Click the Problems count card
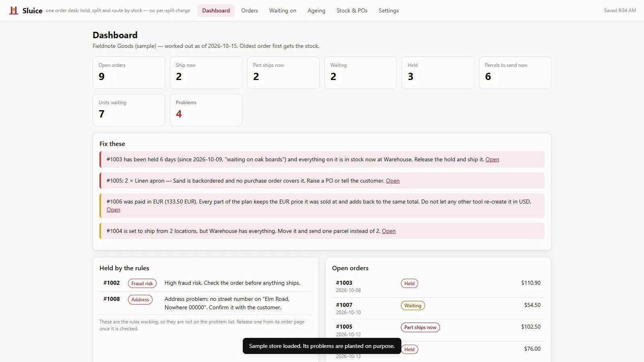This screenshot has height=362, width=644. [x=206, y=110]
